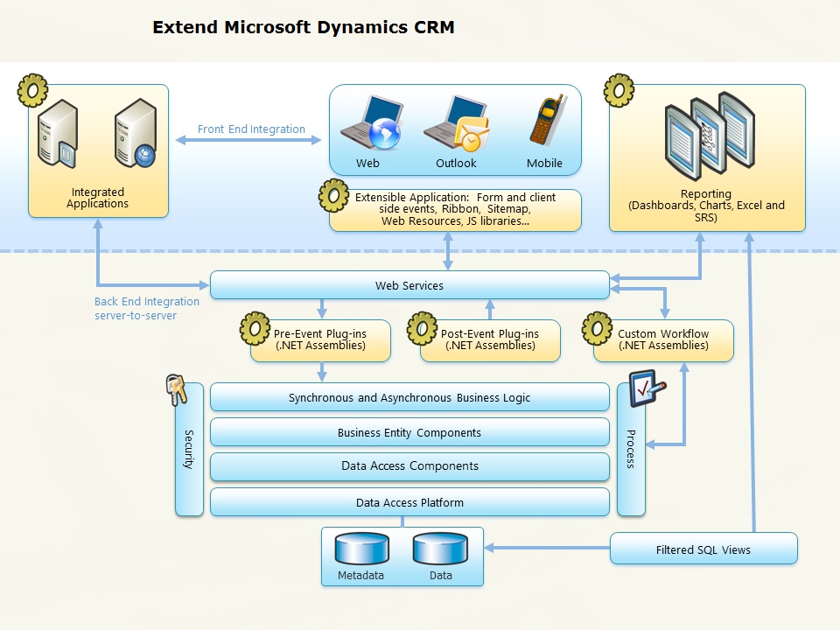The height and width of the screenshot is (630, 840).
Task: Click the Filtered SQL Views box
Action: tap(704, 549)
